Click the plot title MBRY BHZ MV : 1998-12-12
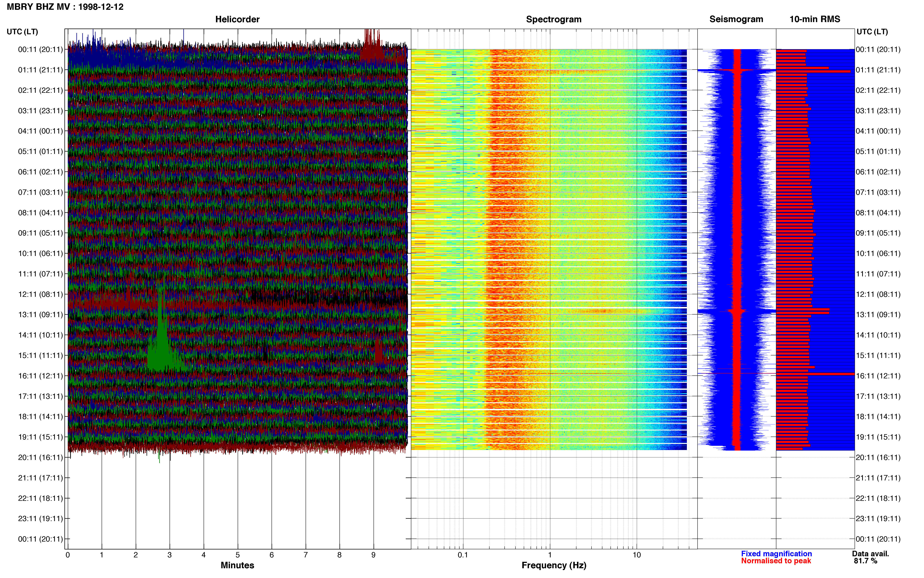This screenshot has width=924, height=578. coord(65,7)
